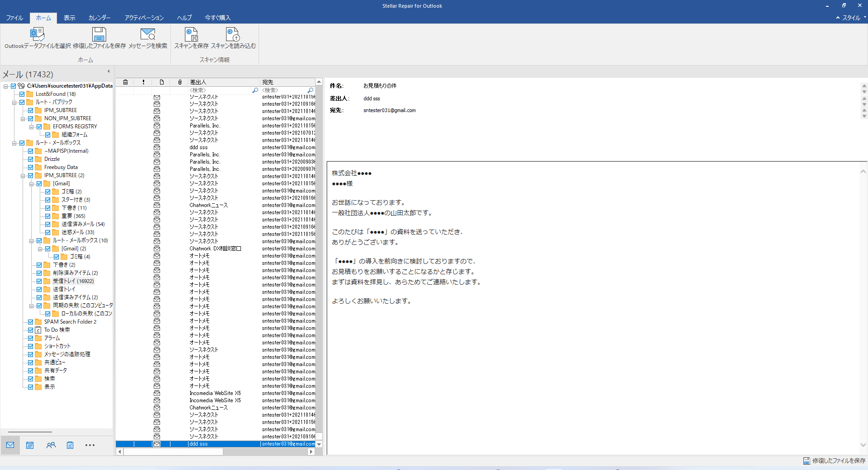Open tasks view in bottom navigation
The image size is (868, 470).
tap(70, 445)
